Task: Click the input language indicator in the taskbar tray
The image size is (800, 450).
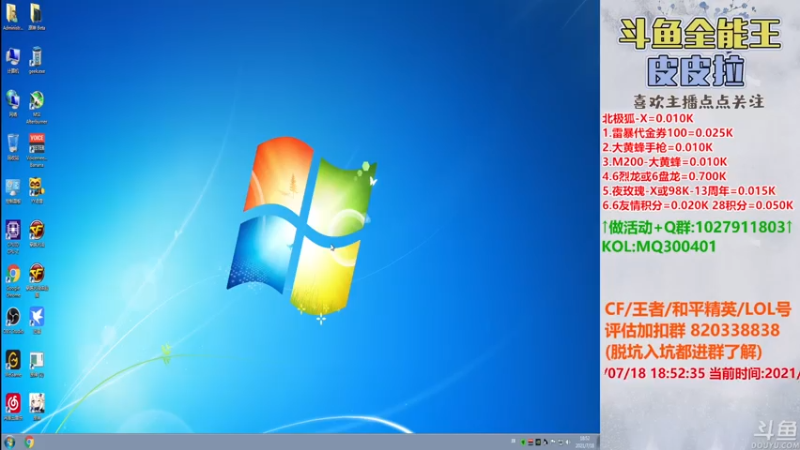Action: (513, 441)
